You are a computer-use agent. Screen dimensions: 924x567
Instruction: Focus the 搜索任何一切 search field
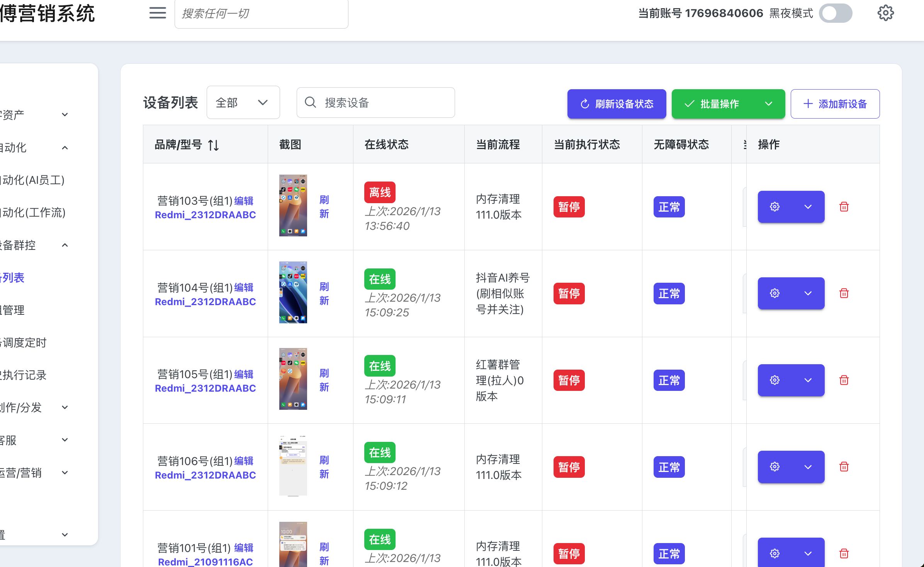(x=261, y=14)
